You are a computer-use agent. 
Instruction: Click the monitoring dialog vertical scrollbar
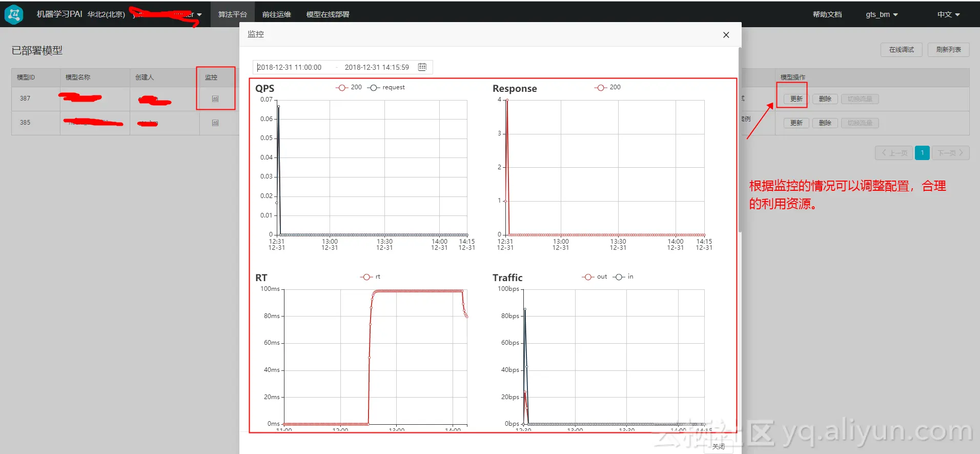click(x=740, y=140)
